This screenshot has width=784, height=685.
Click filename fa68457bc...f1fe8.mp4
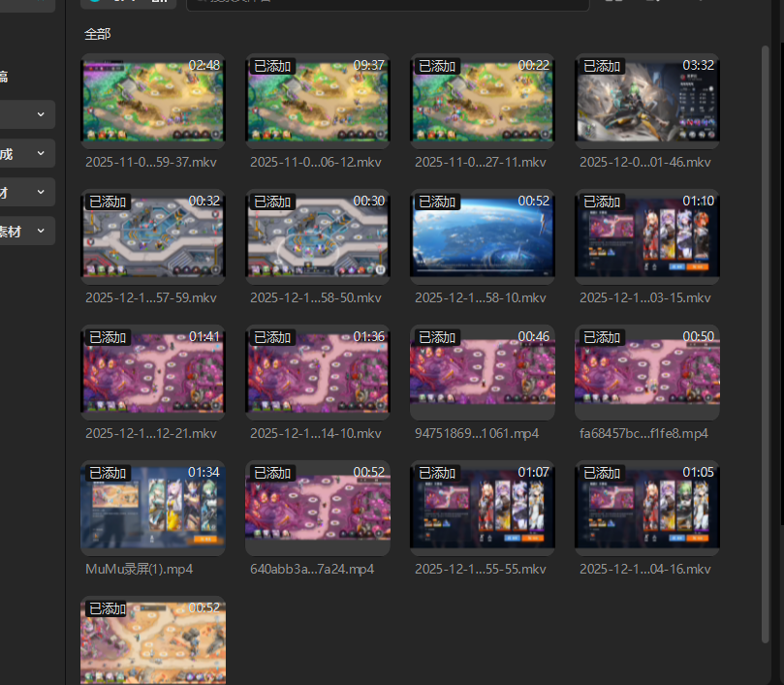click(643, 433)
